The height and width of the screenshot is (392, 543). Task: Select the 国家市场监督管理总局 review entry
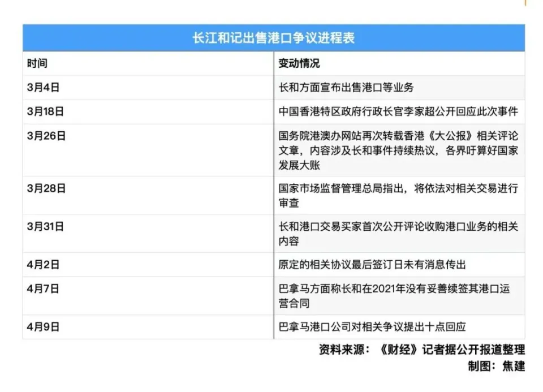point(398,195)
